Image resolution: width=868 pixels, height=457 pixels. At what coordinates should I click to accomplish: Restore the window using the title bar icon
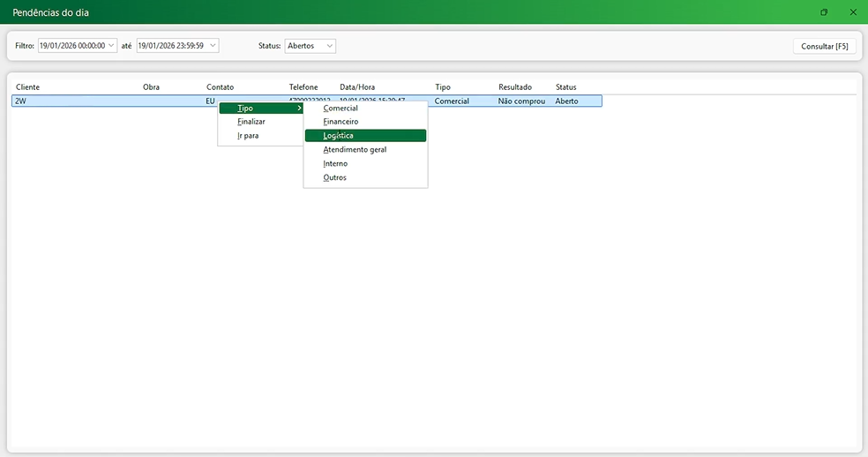(824, 12)
